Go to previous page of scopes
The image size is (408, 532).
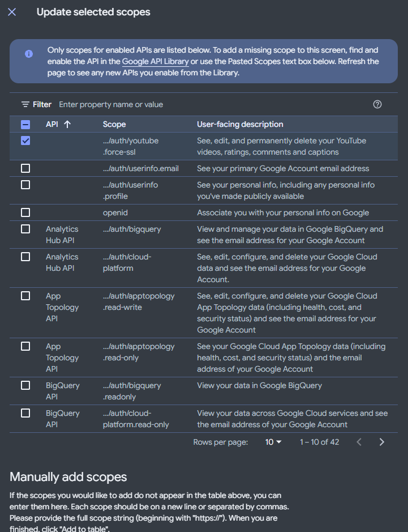(x=359, y=442)
